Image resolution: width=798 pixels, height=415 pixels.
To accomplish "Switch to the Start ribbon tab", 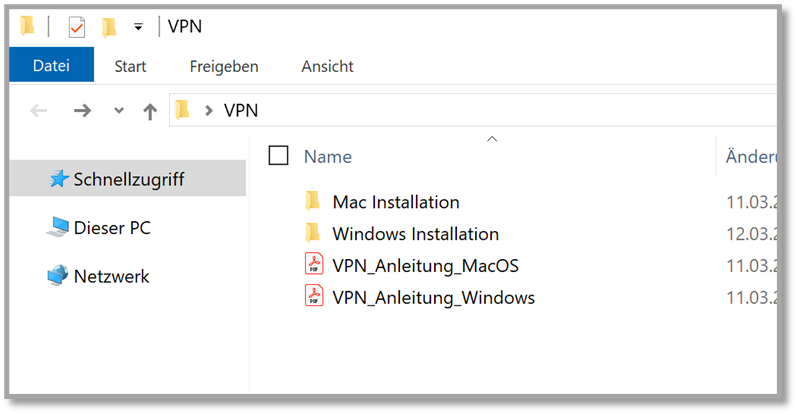I will 130,66.
